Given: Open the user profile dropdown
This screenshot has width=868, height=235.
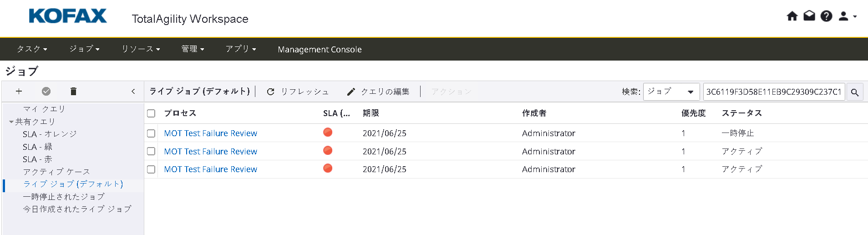Looking at the screenshot, I should 847,16.
